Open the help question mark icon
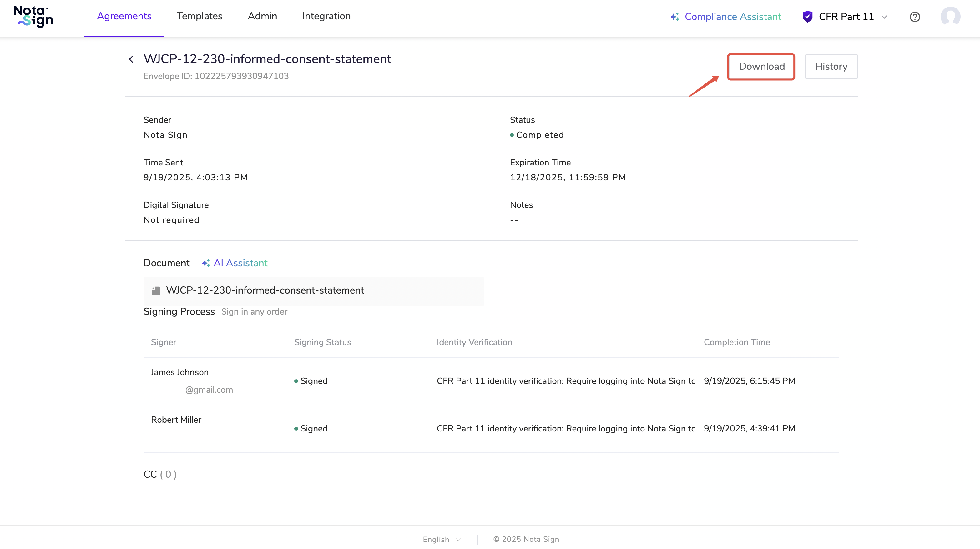This screenshot has height=549, width=980. (x=915, y=17)
